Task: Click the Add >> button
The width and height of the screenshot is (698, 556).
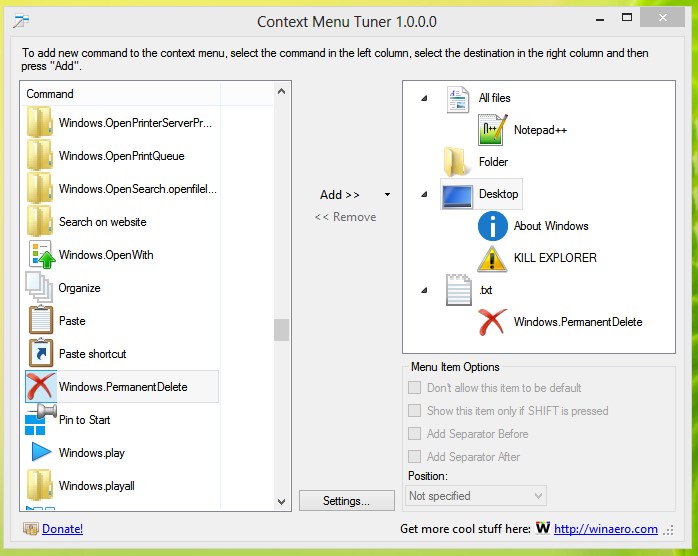Action: (340, 195)
